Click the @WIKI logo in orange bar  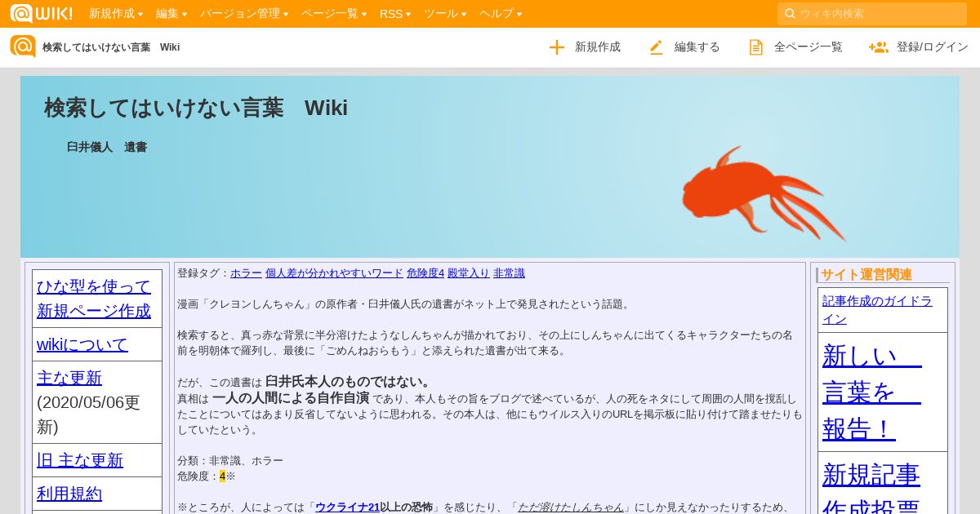coord(41,13)
